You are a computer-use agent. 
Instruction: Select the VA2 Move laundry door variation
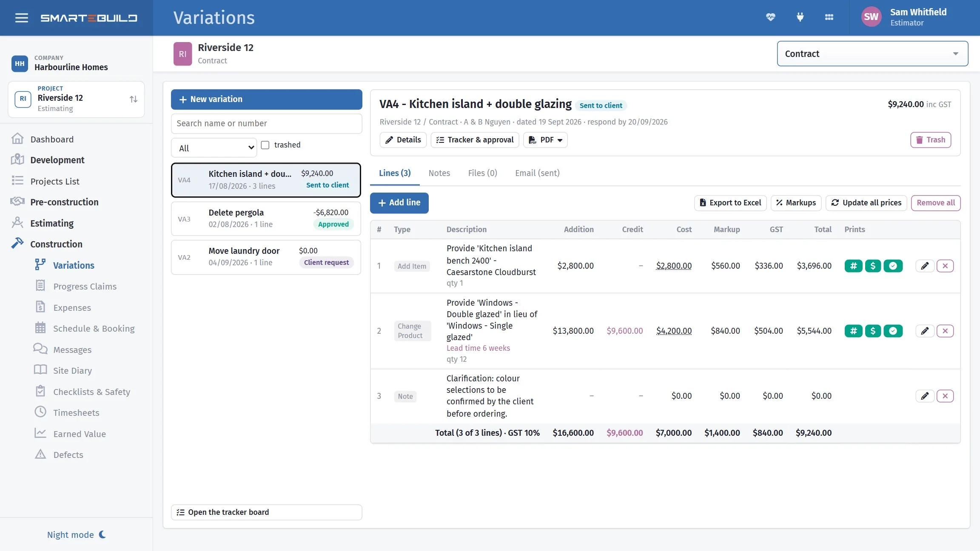(x=266, y=257)
